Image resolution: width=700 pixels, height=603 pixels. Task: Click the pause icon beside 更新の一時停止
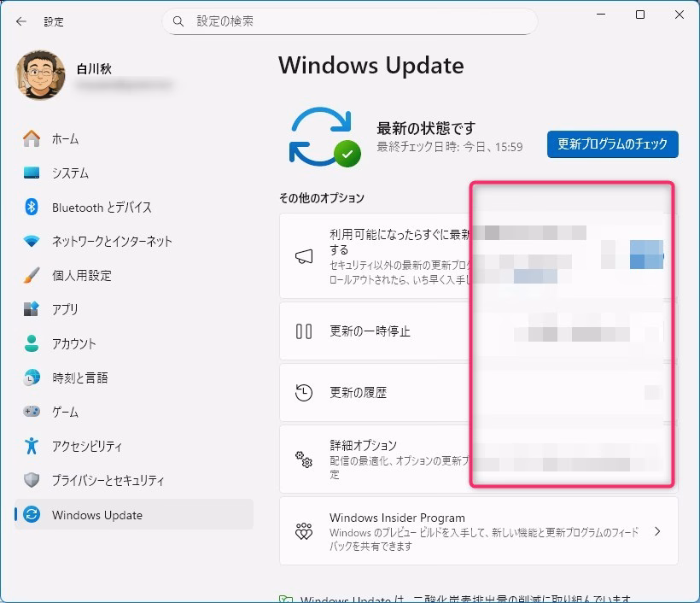point(304,331)
